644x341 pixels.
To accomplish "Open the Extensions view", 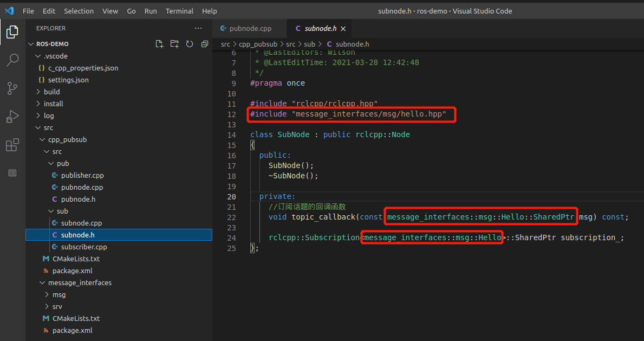I will 12,145.
